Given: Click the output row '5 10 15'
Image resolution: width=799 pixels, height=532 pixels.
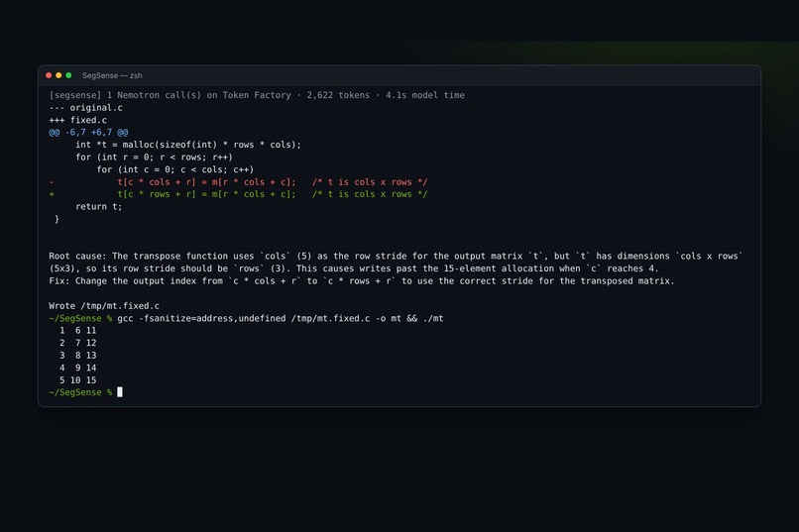Looking at the screenshot, I should (x=77, y=379).
